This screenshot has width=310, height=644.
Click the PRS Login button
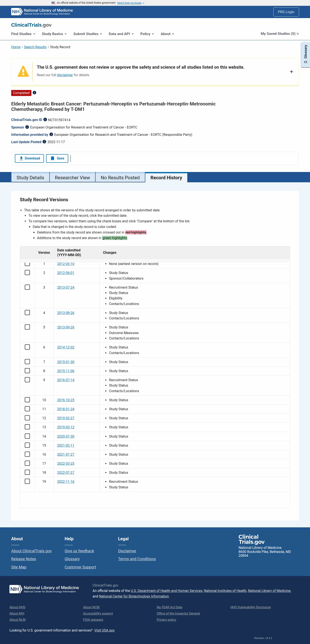(286, 12)
